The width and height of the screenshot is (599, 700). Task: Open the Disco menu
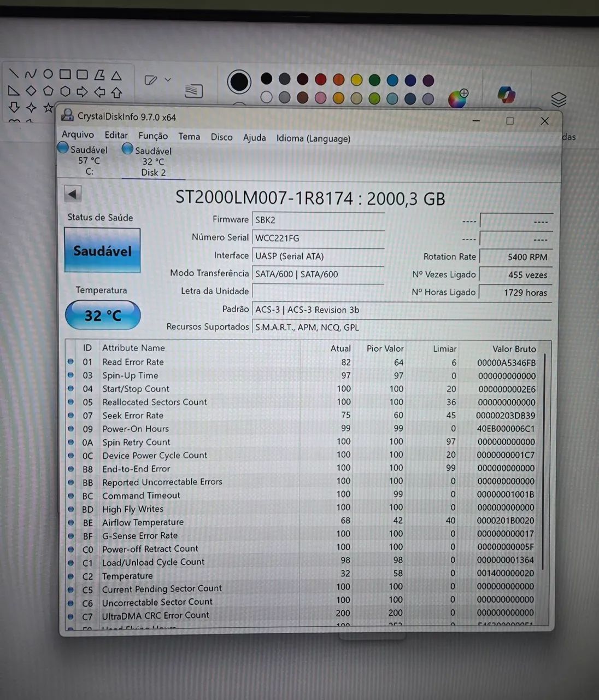click(x=221, y=137)
